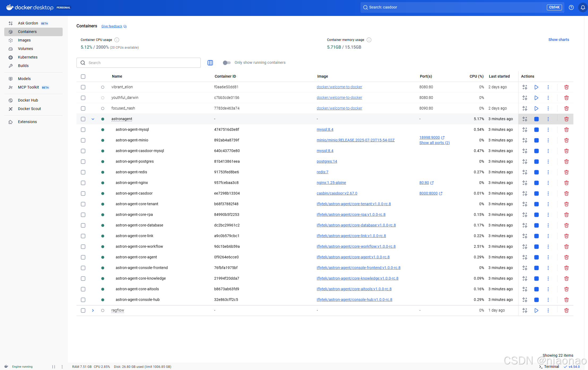This screenshot has width=588, height=370.
Task: Open the Images section in the sidebar
Action: pos(24,40)
